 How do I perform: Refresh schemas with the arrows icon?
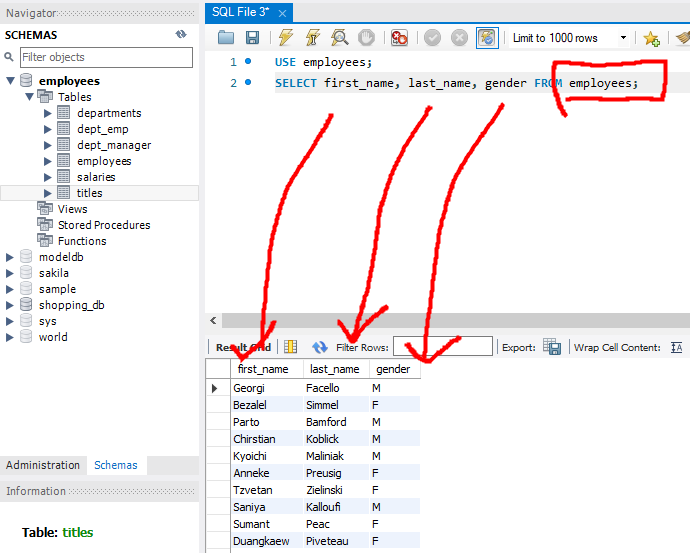click(181, 34)
